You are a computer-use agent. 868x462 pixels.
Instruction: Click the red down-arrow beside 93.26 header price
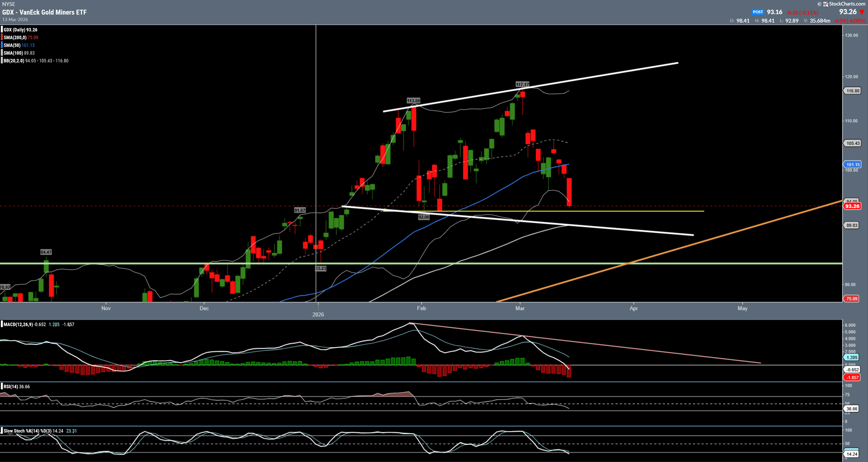click(862, 12)
